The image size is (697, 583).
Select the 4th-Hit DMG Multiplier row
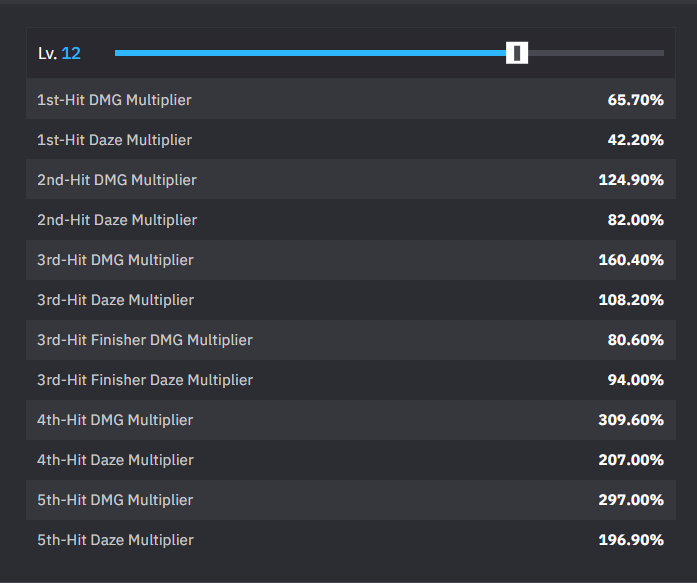coord(351,419)
